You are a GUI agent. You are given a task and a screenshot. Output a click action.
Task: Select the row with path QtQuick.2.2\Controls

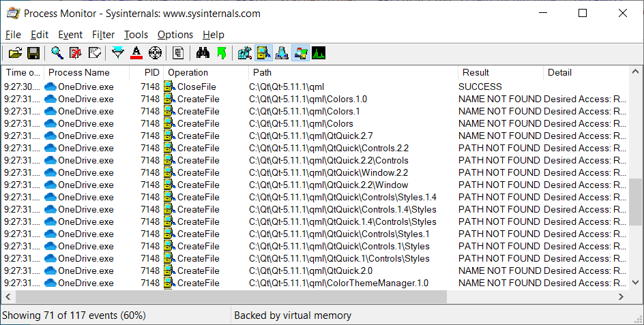(x=315, y=160)
